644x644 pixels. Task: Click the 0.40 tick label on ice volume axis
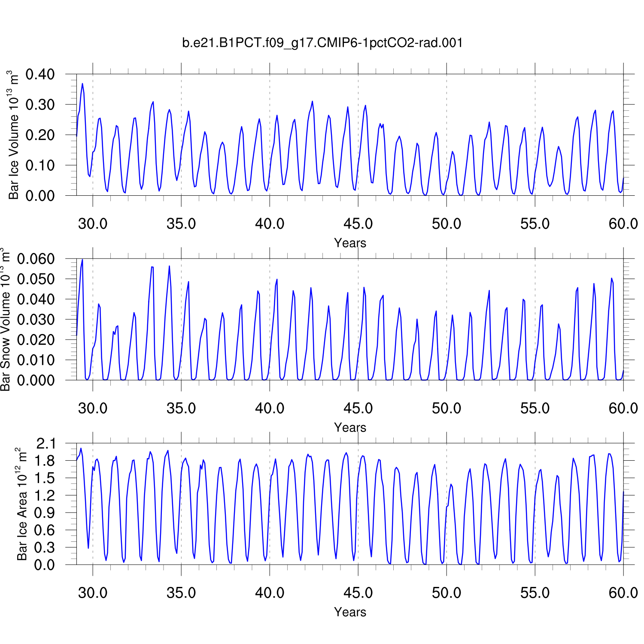[40, 74]
